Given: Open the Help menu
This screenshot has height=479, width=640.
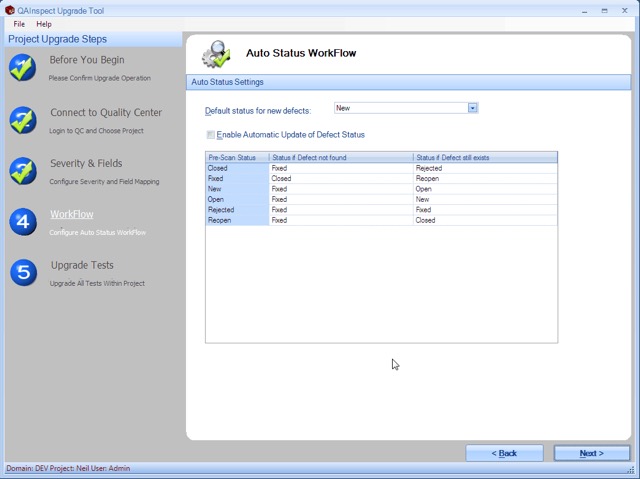Looking at the screenshot, I should click(x=44, y=24).
